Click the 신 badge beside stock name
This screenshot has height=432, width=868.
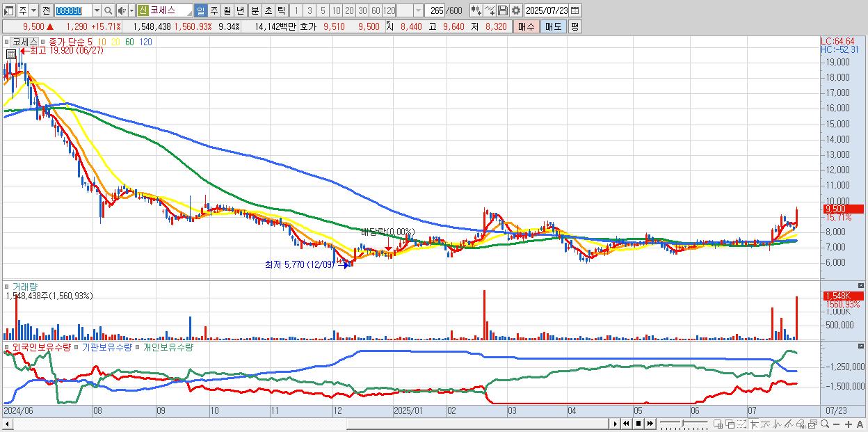(143, 10)
